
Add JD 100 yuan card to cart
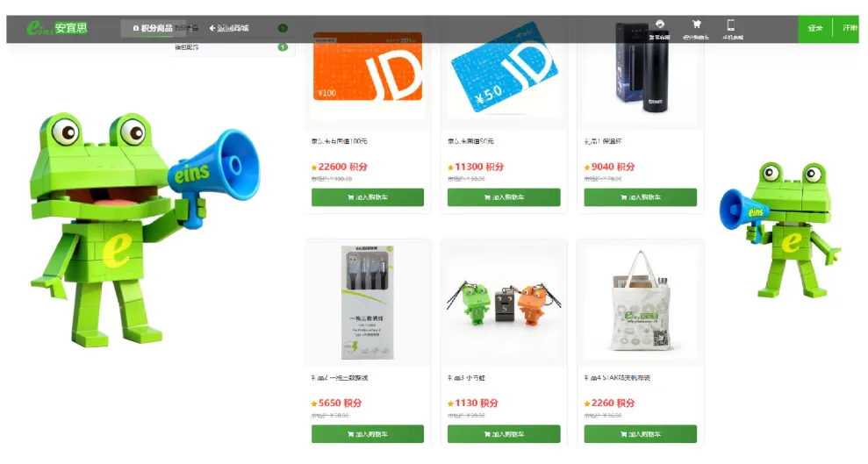click(x=368, y=197)
